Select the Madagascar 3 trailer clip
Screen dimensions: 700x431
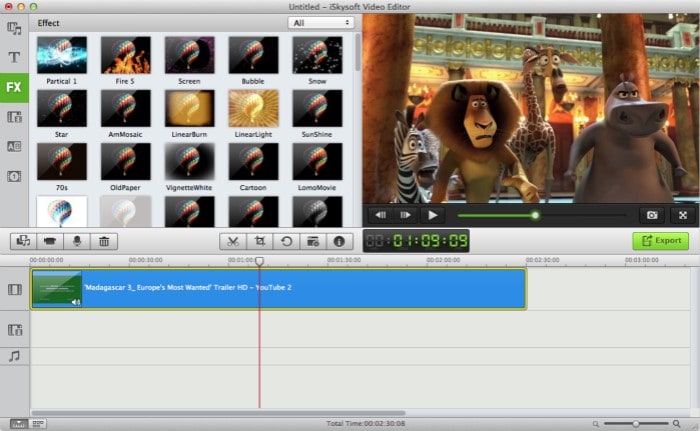[279, 289]
